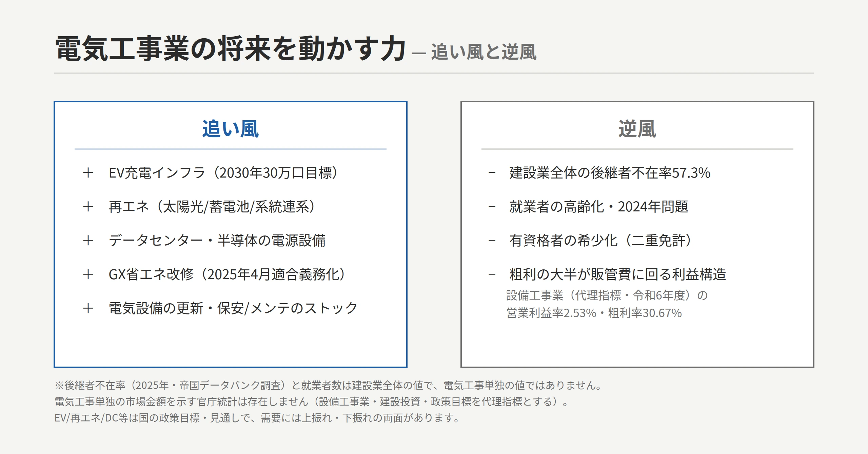This screenshot has width=868, height=454.
Task: Click the note 設備工事業（代理指標・令和6年度）の
Action: pyautogui.click(x=607, y=295)
